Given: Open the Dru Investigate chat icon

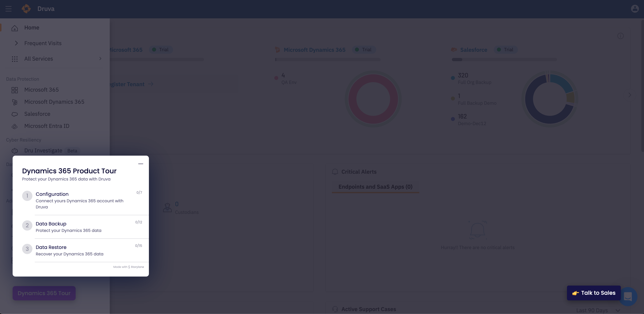Looking at the screenshot, I should pos(15,151).
